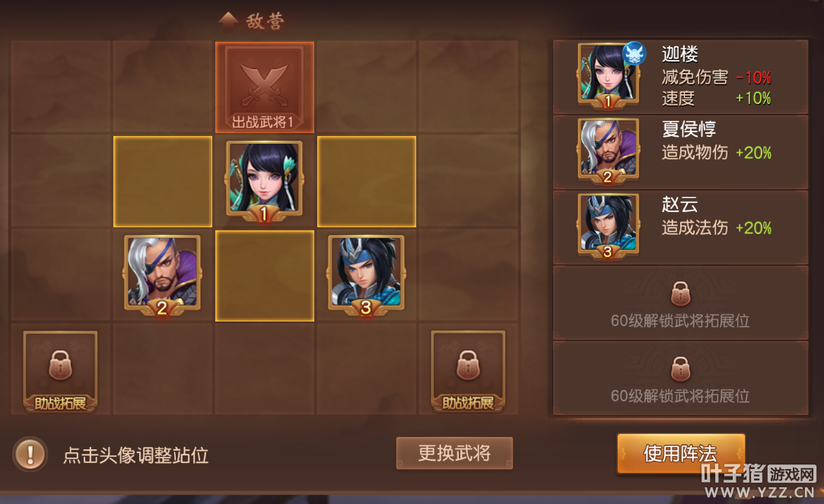Open 赵云 avatar in the hero list
The image size is (824, 504).
click(x=608, y=227)
